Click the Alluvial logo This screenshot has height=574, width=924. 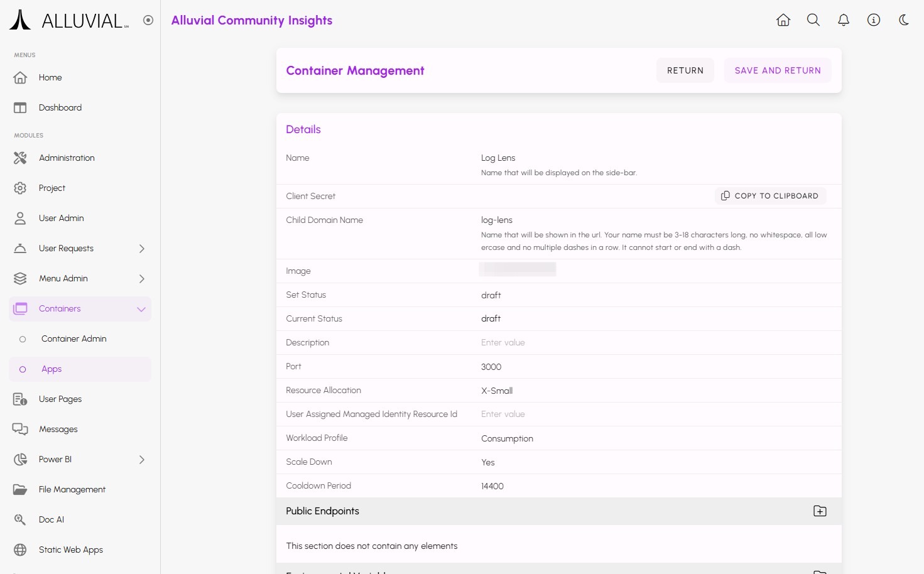pyautogui.click(x=69, y=20)
